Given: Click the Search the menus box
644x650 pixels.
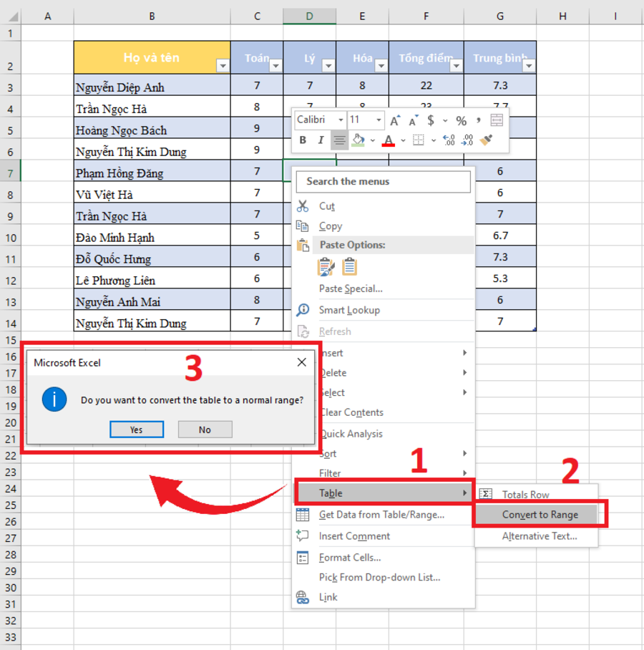Looking at the screenshot, I should [x=384, y=182].
